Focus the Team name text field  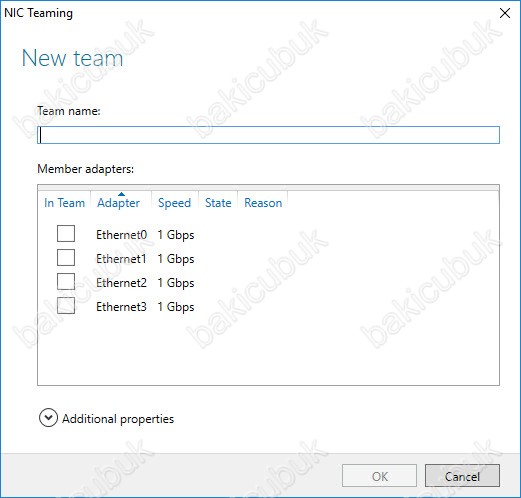pyautogui.click(x=268, y=135)
